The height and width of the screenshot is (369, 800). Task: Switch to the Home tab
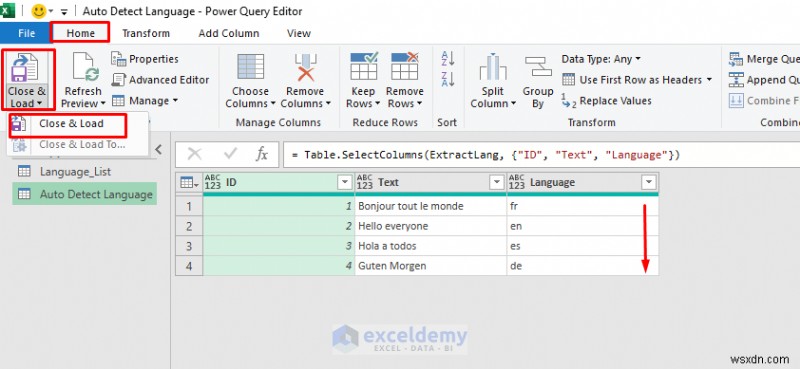[81, 33]
